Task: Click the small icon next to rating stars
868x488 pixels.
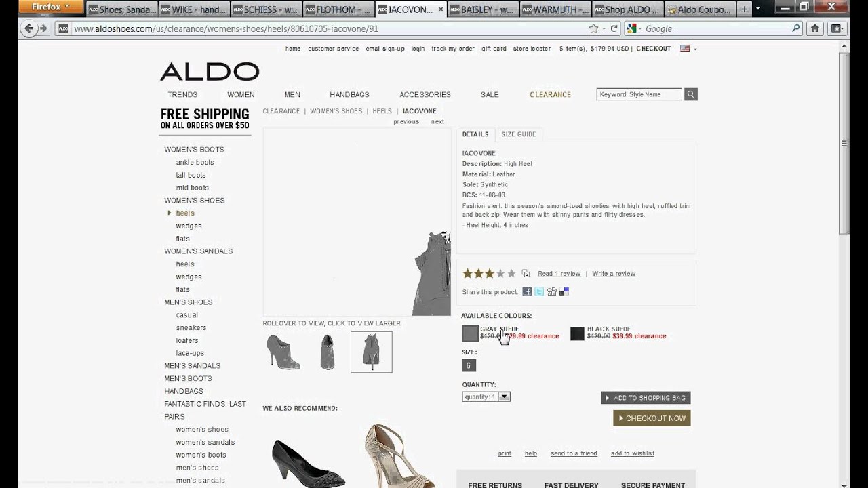Action: coord(526,274)
